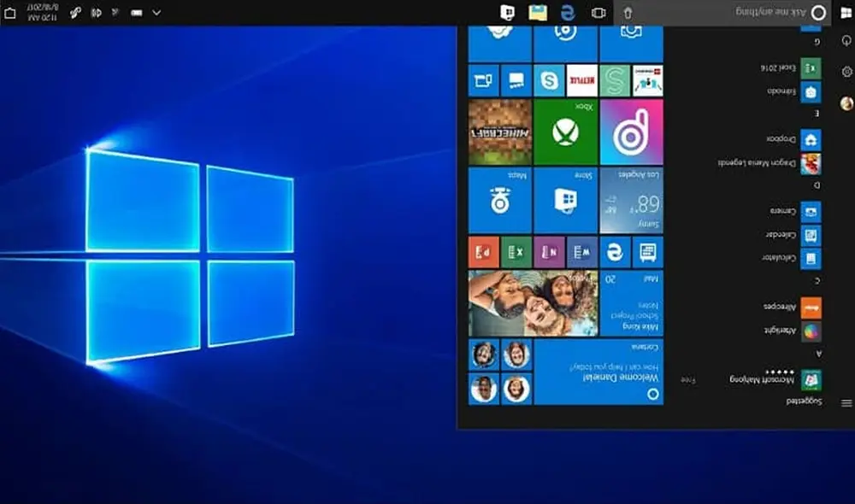The height and width of the screenshot is (504, 855).
Task: Click the Power button in Start sidebar
Action: pyautogui.click(x=846, y=40)
